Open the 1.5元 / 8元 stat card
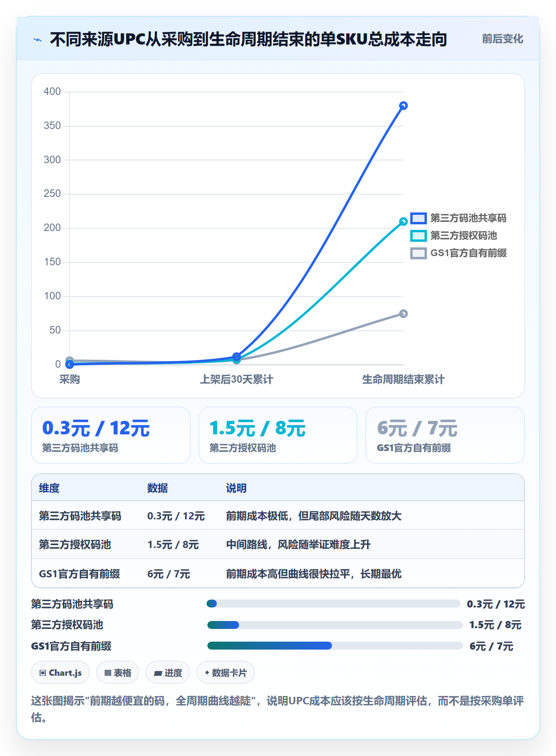Screen dimensions: 556x756 click(278, 435)
